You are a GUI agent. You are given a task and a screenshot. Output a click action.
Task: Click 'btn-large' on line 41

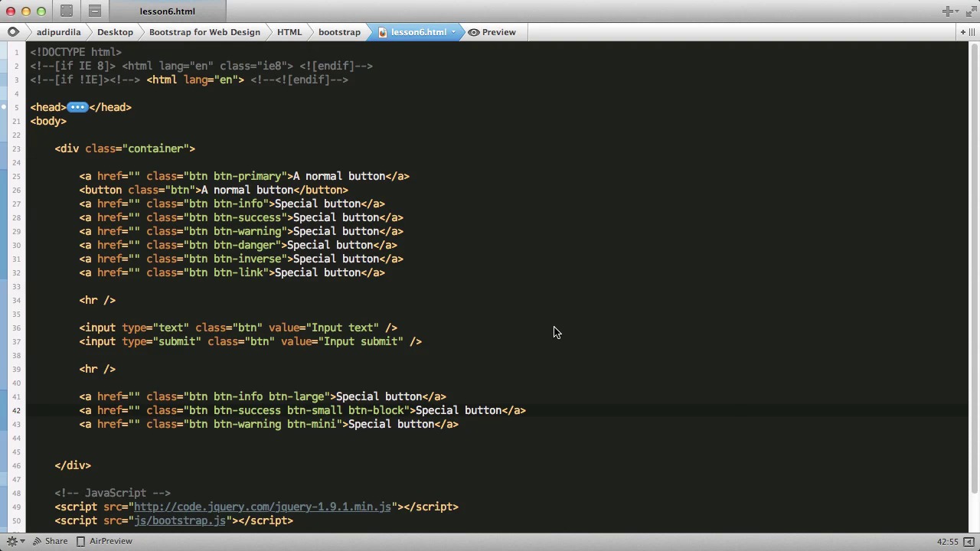(296, 396)
